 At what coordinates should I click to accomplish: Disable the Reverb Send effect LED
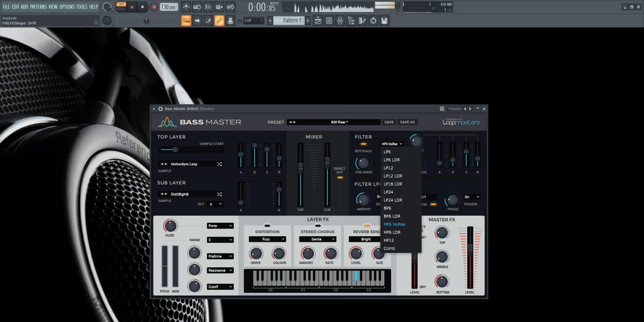367,226
